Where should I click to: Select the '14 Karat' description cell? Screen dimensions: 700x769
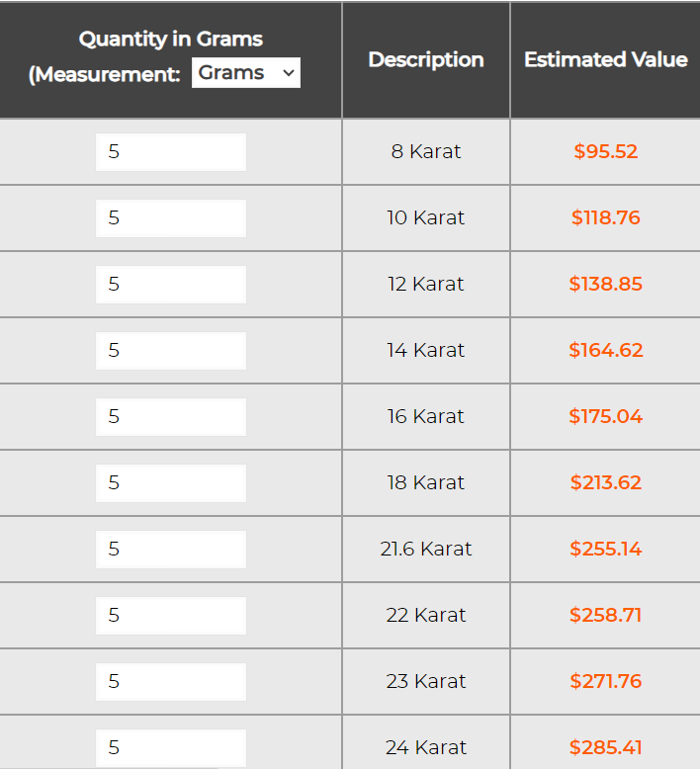(x=426, y=350)
